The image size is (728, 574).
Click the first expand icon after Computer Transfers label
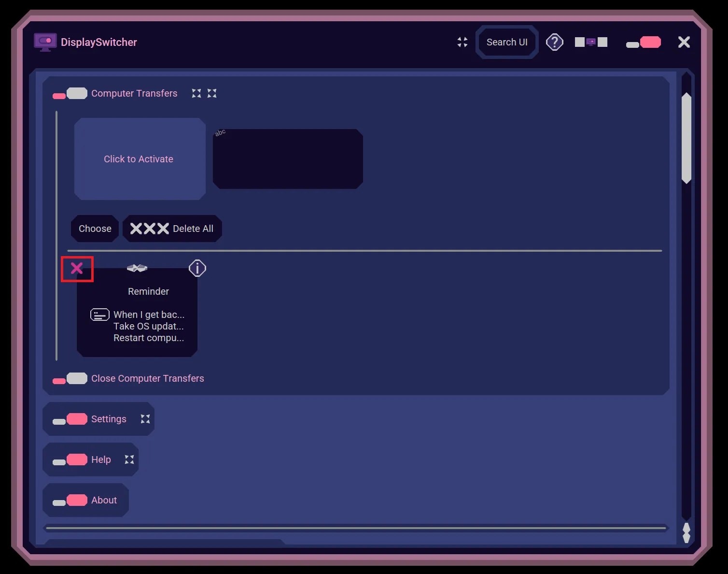tap(196, 93)
